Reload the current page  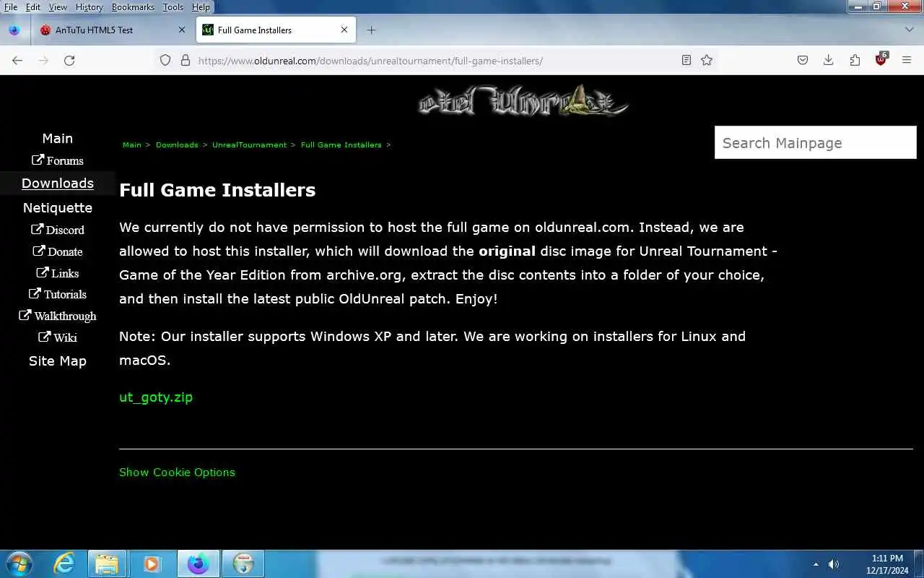[69, 61]
